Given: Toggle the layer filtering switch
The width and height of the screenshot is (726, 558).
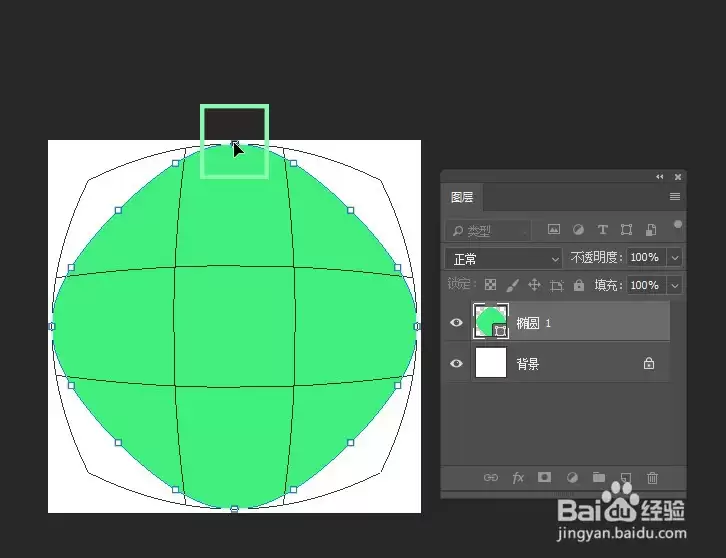Looking at the screenshot, I should click(x=678, y=225).
